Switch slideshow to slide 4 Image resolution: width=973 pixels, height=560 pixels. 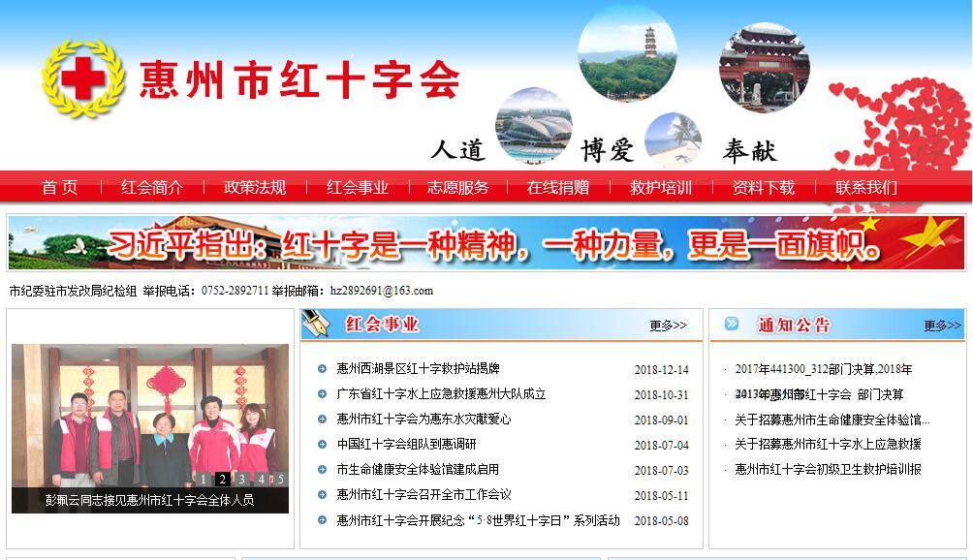pyautogui.click(x=262, y=479)
